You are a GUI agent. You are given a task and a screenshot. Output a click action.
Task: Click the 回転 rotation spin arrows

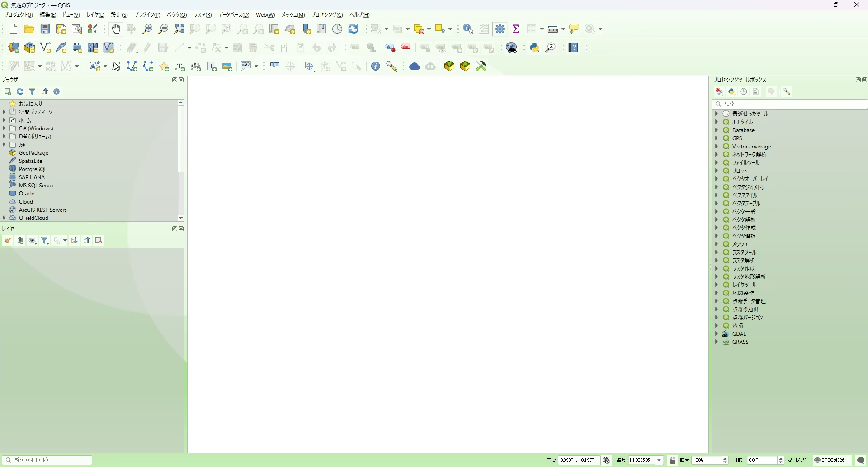pyautogui.click(x=781, y=461)
